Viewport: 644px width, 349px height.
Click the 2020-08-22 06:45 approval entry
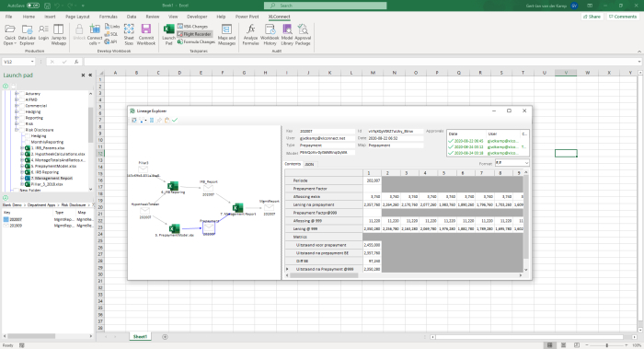click(x=488, y=141)
